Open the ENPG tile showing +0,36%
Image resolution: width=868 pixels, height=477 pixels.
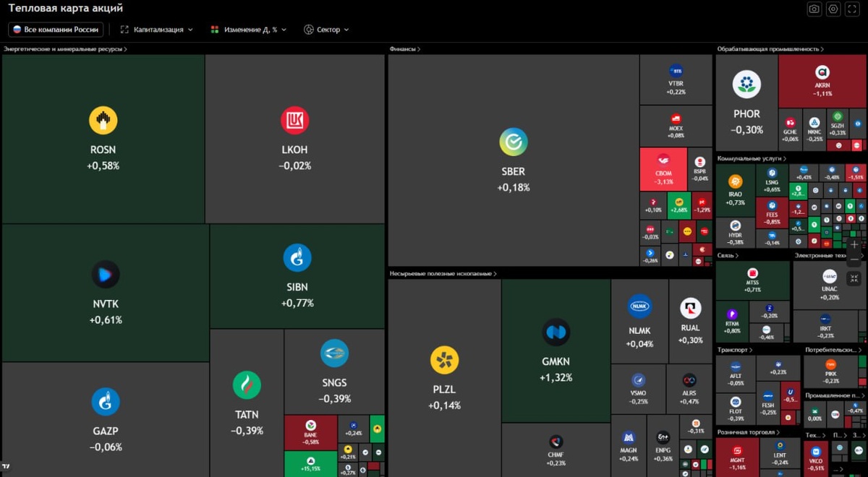(x=663, y=445)
